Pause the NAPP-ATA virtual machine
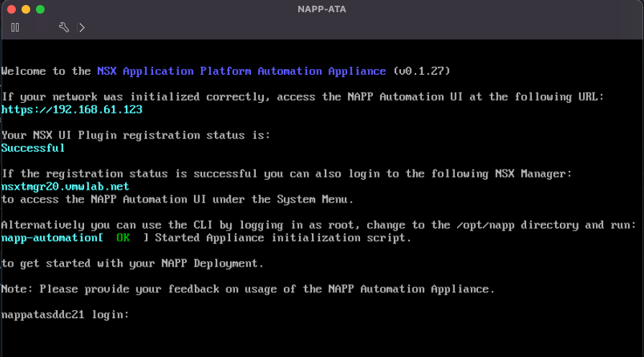The height and width of the screenshot is (357, 644). (15, 27)
